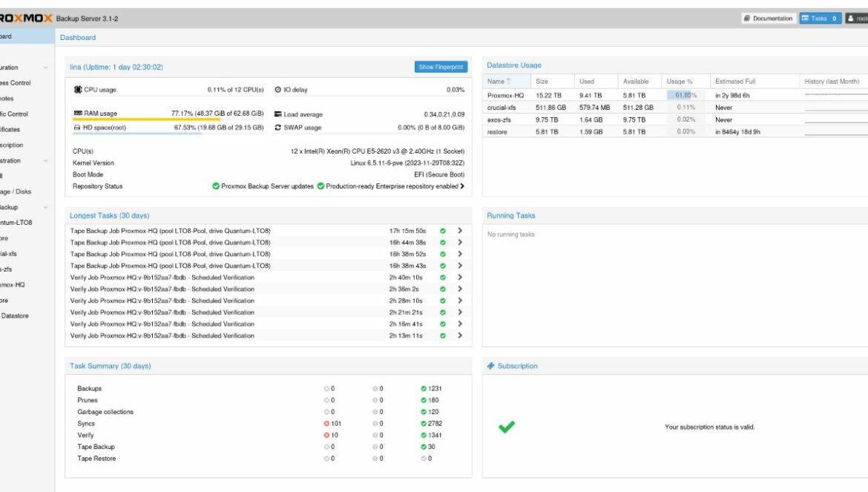868x492 pixels.
Task: Click the RAM usage memory icon
Action: (x=78, y=114)
